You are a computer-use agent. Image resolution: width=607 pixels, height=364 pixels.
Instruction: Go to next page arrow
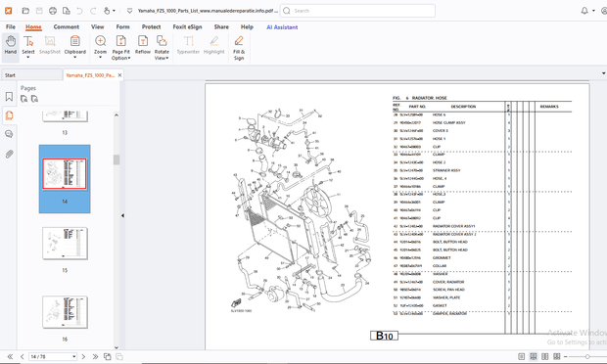83,356
